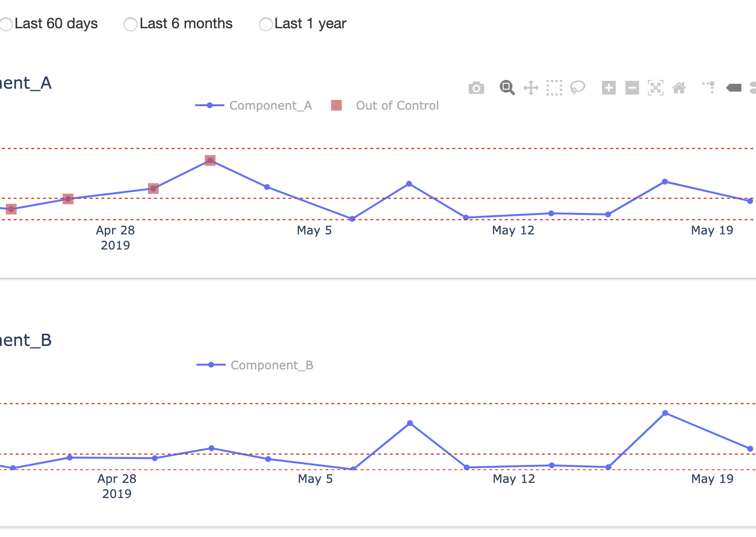Click the Autoscale icon
Screen dimensions: 756x537
(655, 88)
